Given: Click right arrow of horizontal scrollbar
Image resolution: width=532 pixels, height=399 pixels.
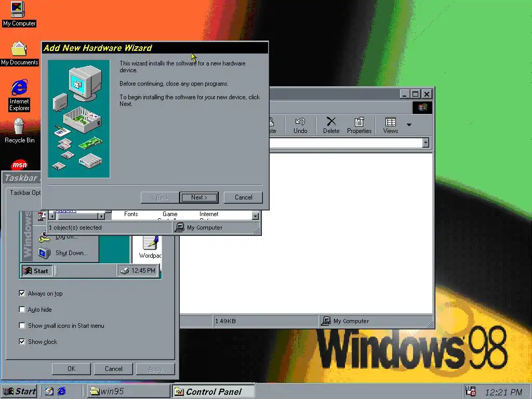Looking at the screenshot, I should [x=101, y=216].
